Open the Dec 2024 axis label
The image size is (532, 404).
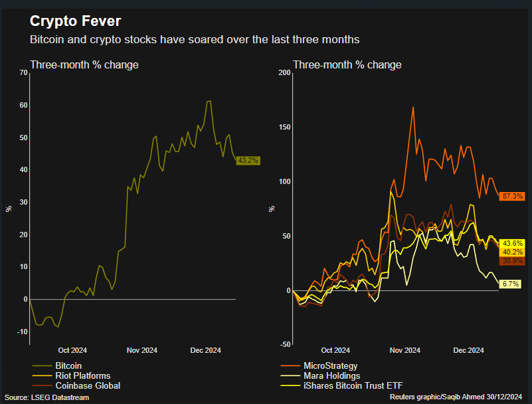coord(205,350)
